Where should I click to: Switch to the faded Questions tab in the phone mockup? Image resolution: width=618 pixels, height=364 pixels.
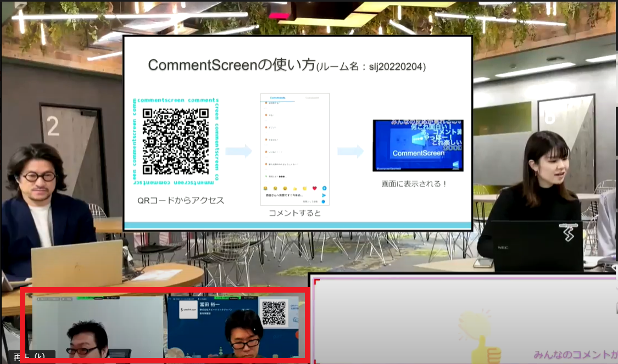pos(312,98)
